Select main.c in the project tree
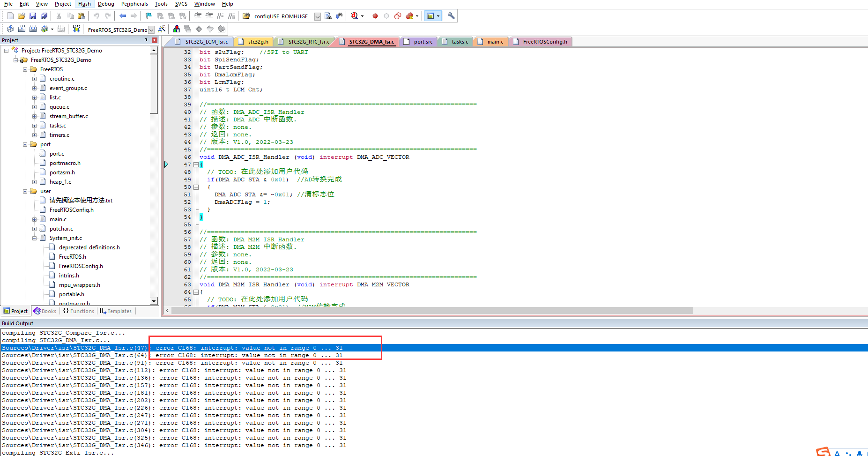 click(58, 219)
